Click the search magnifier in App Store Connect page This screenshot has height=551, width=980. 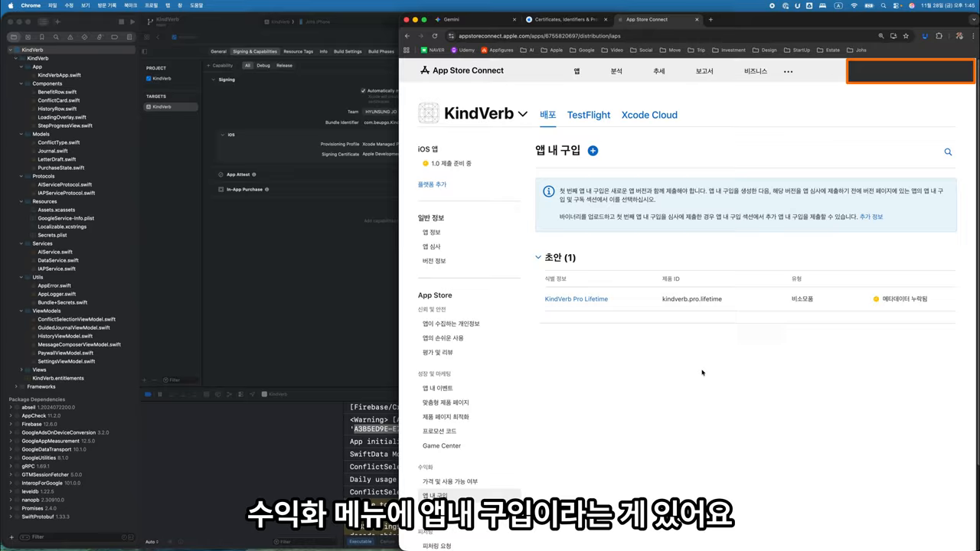[948, 152]
